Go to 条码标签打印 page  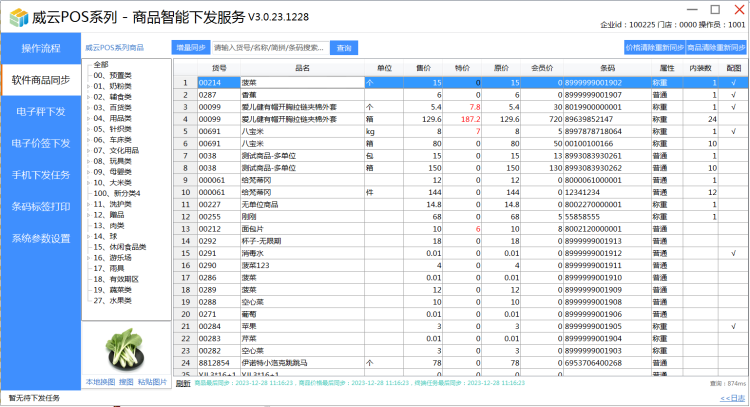tap(40, 207)
